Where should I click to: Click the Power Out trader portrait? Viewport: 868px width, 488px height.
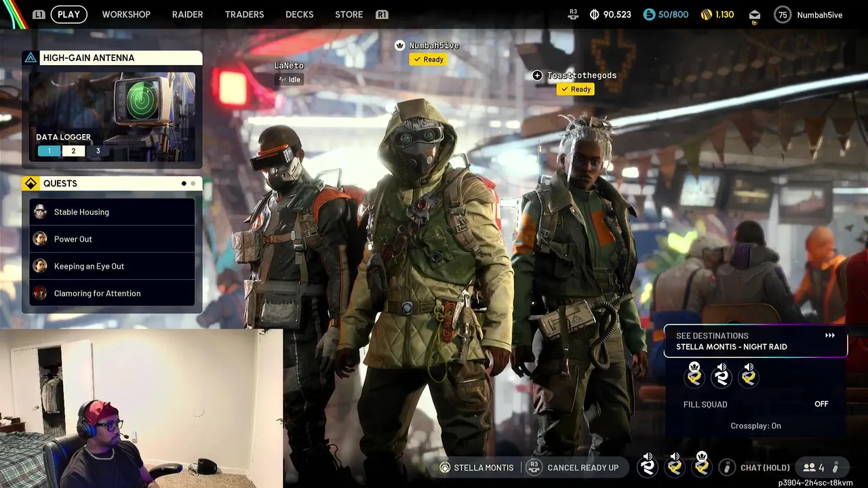(40, 239)
